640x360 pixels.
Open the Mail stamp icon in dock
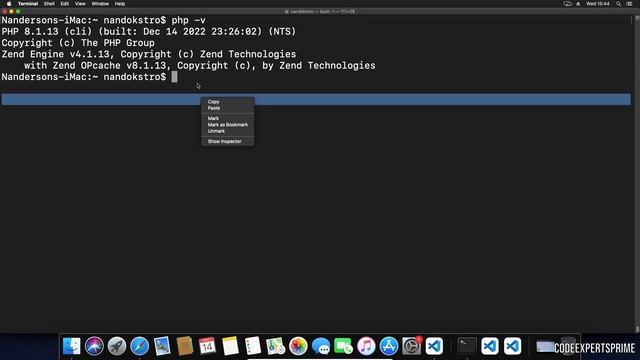[x=162, y=346]
